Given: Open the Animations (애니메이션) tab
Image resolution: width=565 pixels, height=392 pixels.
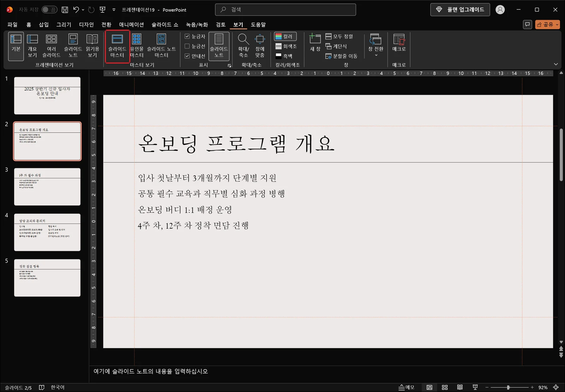Looking at the screenshot, I should [x=131, y=24].
